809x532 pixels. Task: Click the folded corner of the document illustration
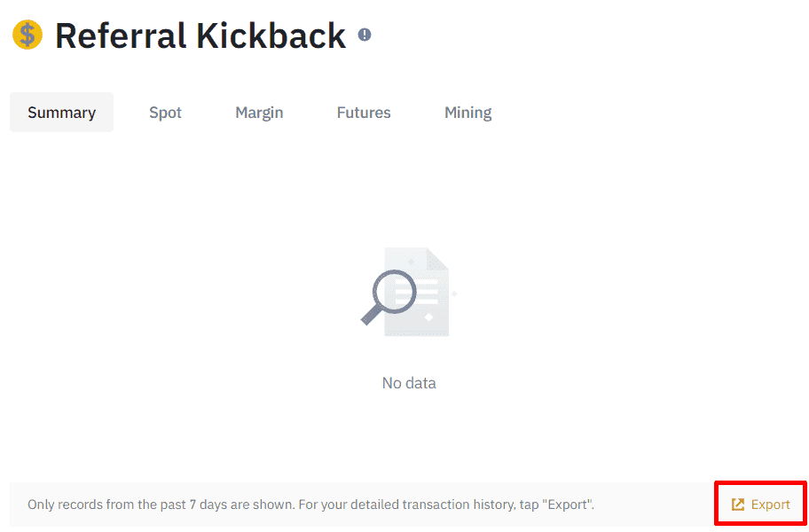(438, 259)
